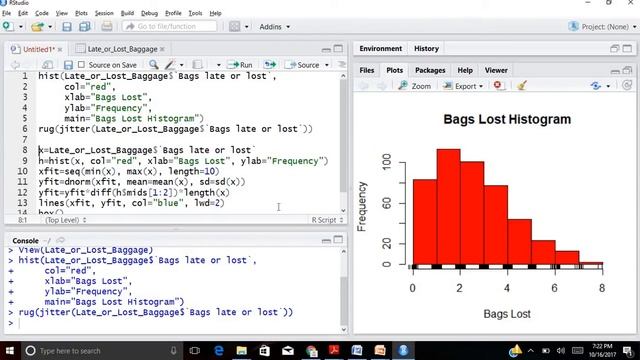Open the (Top Level) scope selector
This screenshot has height=360, width=640.
point(65,220)
